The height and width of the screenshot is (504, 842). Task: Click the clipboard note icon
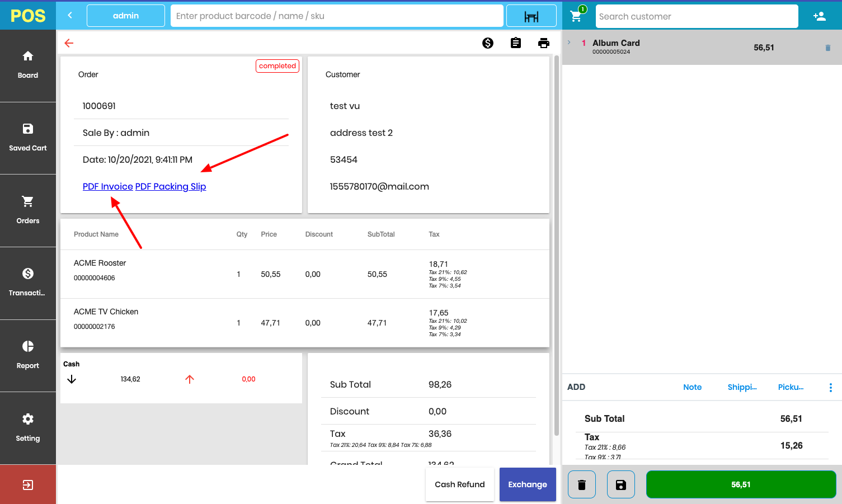tap(516, 43)
